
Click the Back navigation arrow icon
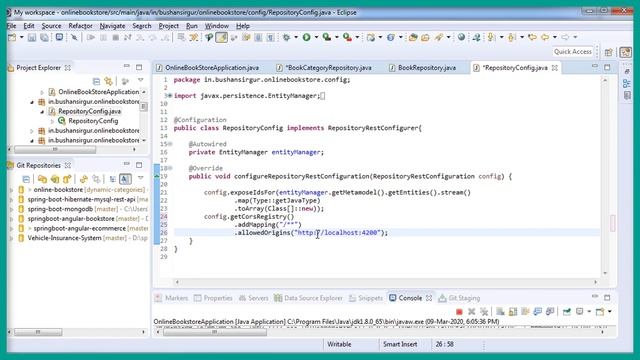click(x=545, y=38)
